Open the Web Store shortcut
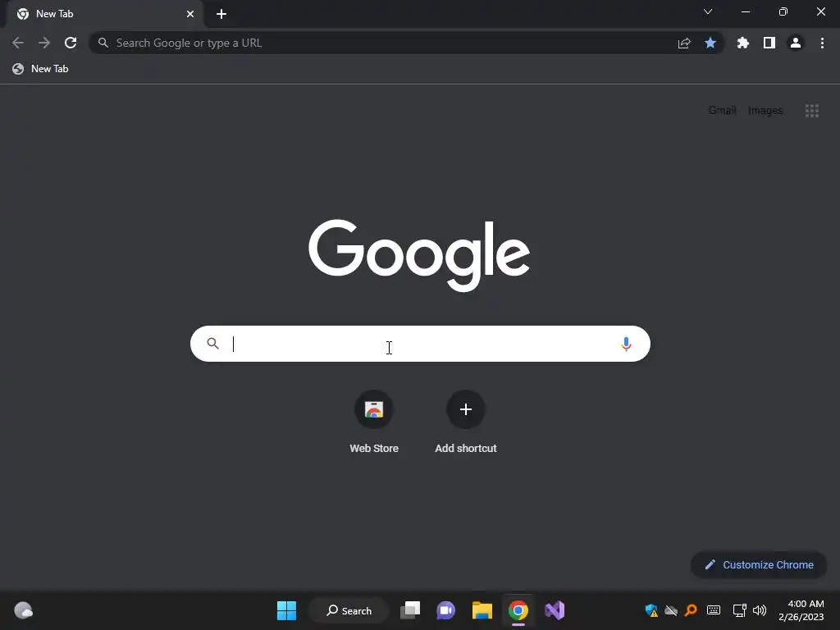Image resolution: width=840 pixels, height=630 pixels. coord(374,422)
